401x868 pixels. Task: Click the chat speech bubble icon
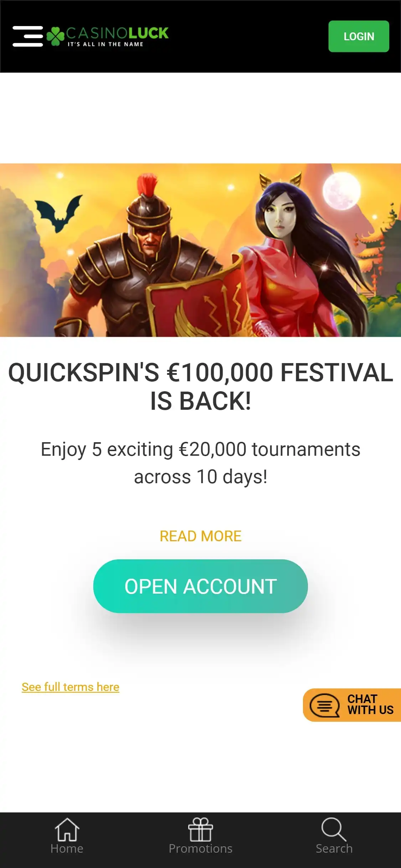click(x=324, y=705)
